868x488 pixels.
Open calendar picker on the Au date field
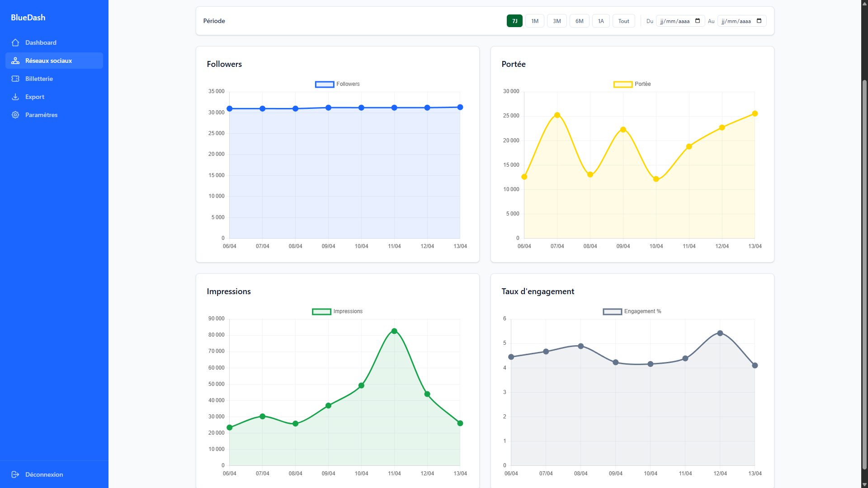tap(759, 21)
